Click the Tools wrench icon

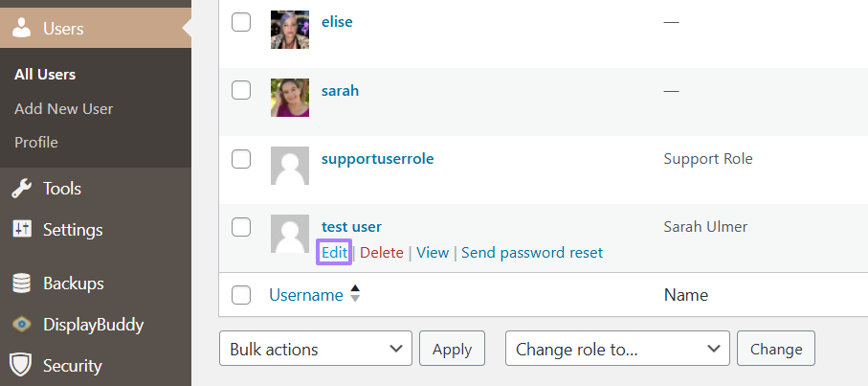pyautogui.click(x=21, y=189)
